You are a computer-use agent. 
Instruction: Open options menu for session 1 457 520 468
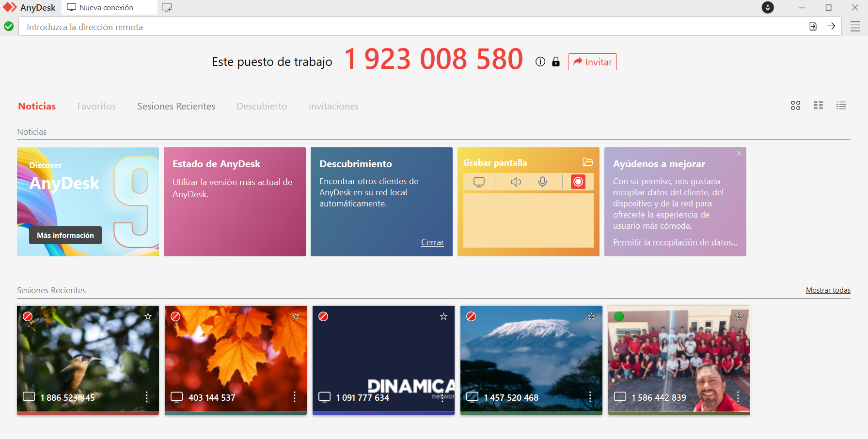point(590,397)
